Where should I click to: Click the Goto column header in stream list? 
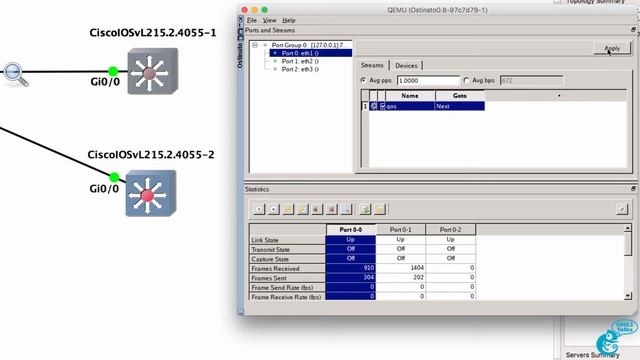(460, 96)
